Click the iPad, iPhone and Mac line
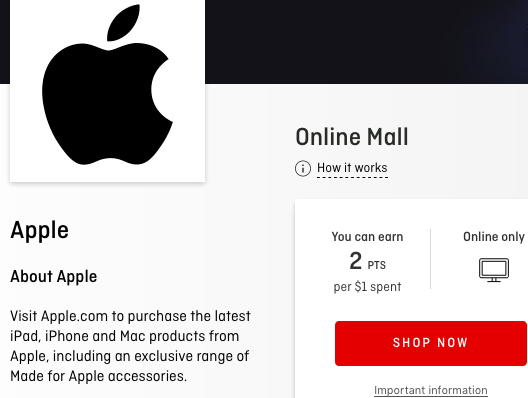 click(125, 336)
